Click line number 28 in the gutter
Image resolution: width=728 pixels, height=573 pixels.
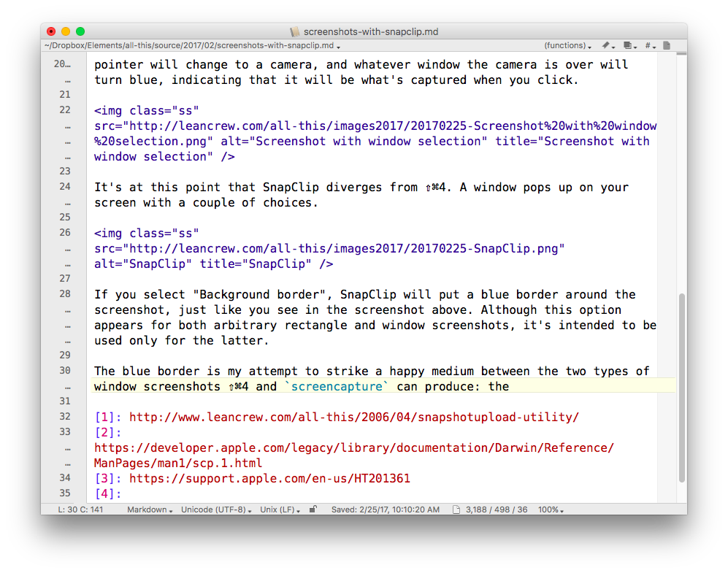coord(65,294)
